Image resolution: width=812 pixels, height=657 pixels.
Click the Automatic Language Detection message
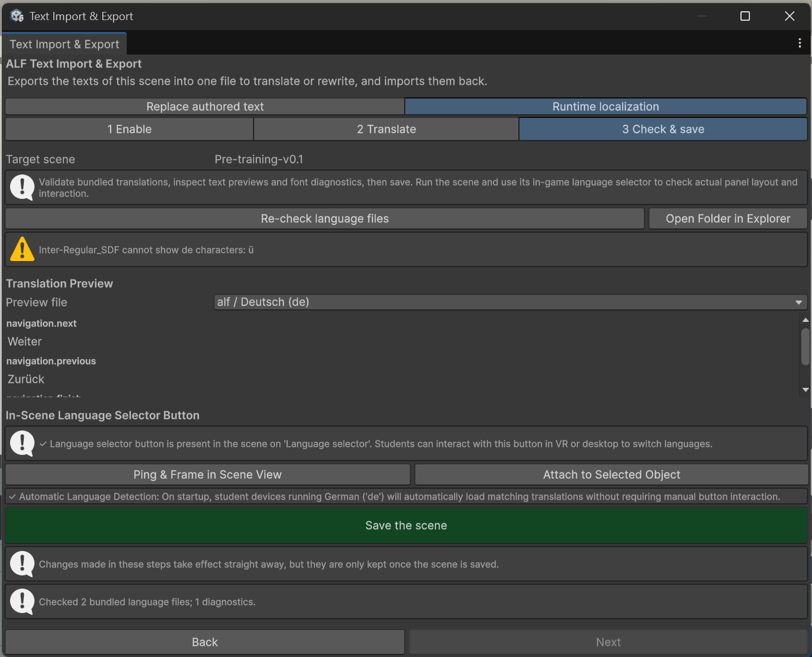[x=406, y=496]
